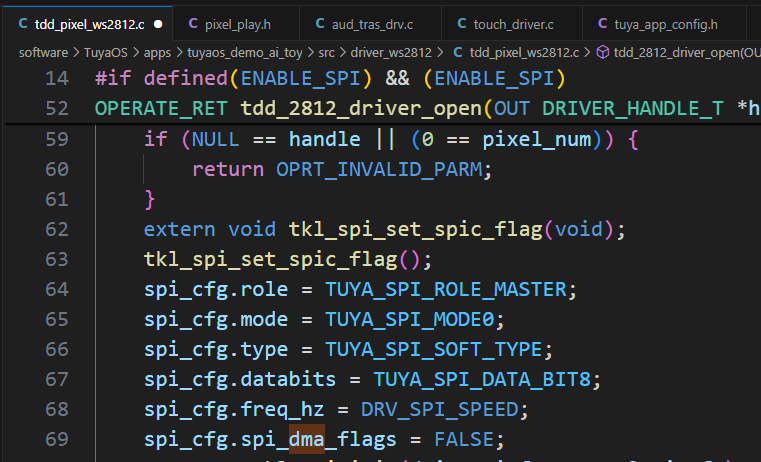Image resolution: width=761 pixels, height=462 pixels.
Task: Click line number 66 in the gutter
Action: coord(57,349)
